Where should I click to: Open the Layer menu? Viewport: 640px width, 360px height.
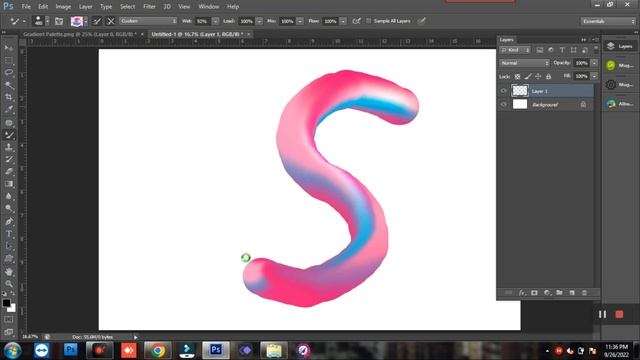click(86, 7)
